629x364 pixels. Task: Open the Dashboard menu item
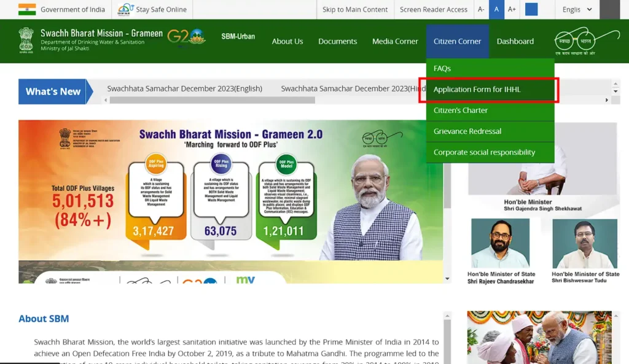point(515,41)
